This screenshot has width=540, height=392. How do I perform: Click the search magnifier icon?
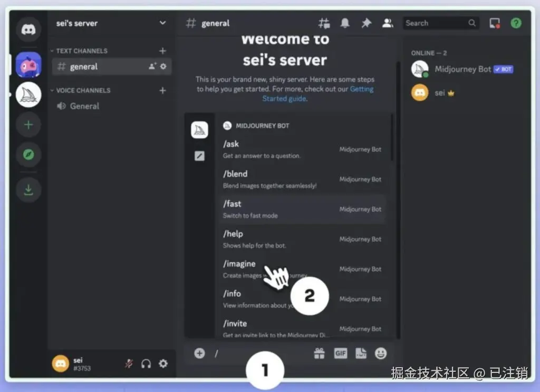coord(472,23)
